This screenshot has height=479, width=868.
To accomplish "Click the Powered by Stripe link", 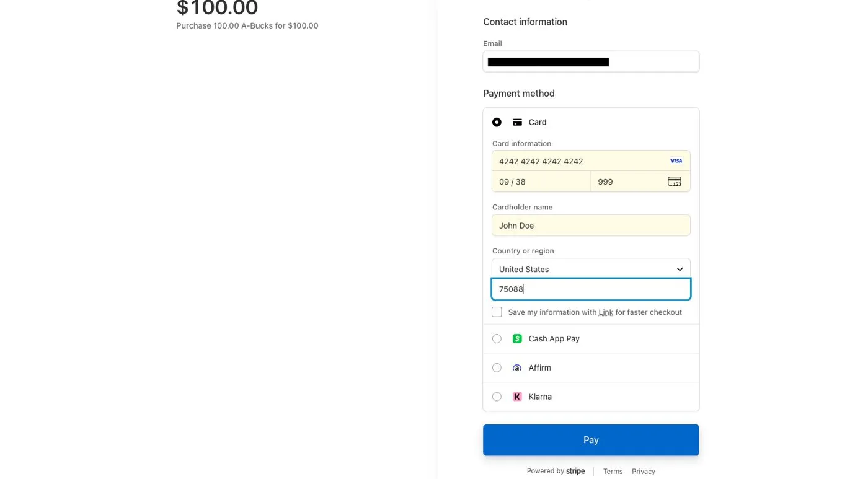I will (556, 471).
